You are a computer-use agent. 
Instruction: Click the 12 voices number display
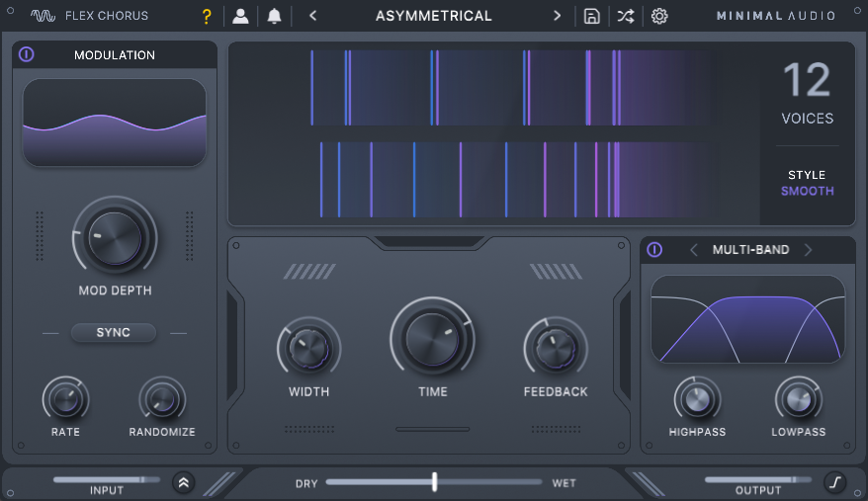[807, 80]
